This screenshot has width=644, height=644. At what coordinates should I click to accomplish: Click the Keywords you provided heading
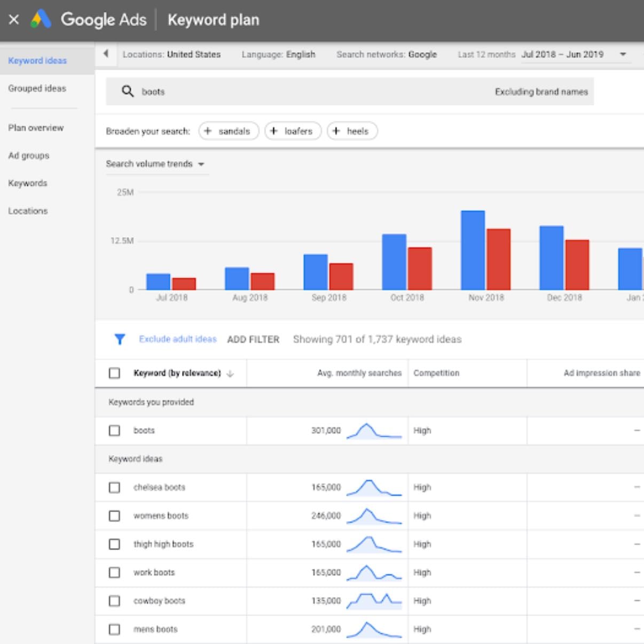151,402
